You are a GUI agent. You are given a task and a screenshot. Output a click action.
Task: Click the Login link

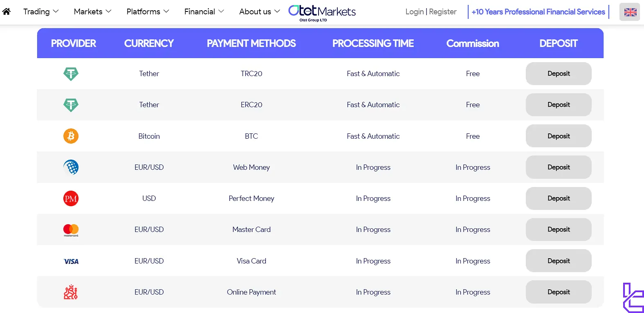pyautogui.click(x=414, y=12)
